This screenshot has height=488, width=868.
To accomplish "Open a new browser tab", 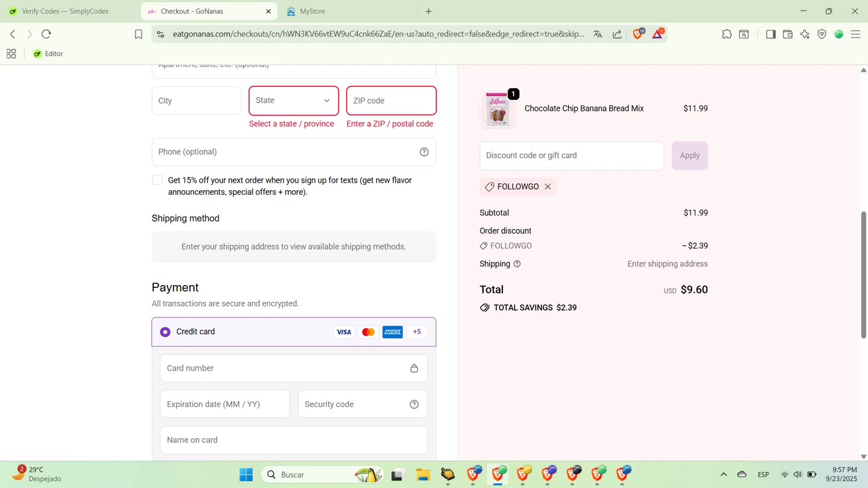I will click(x=429, y=11).
